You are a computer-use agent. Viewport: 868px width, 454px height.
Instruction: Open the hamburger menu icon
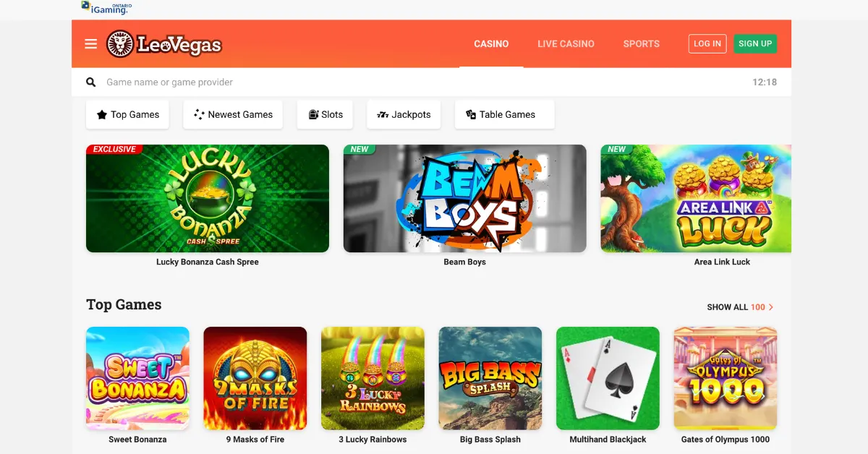pyautogui.click(x=90, y=44)
